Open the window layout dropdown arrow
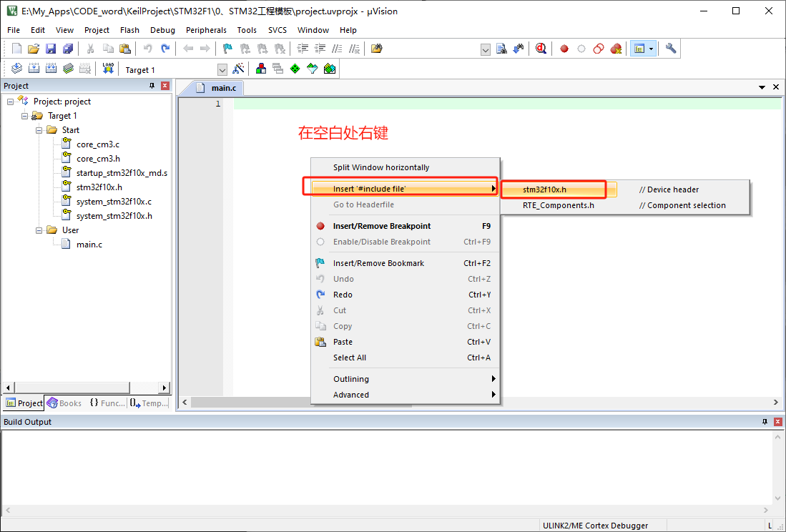 click(x=651, y=49)
